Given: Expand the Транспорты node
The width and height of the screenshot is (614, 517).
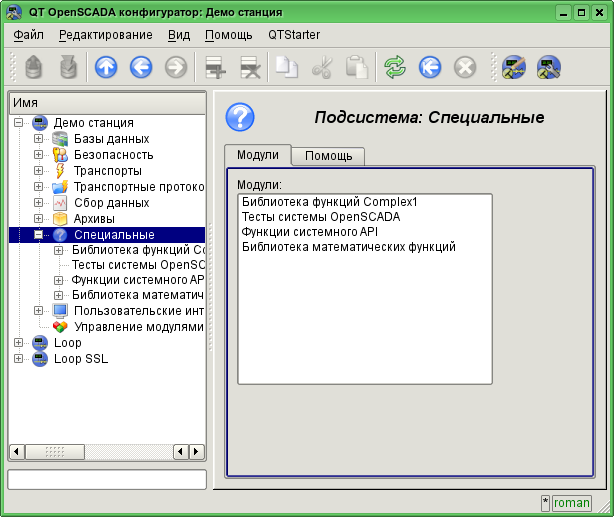Looking at the screenshot, I should (x=38, y=171).
